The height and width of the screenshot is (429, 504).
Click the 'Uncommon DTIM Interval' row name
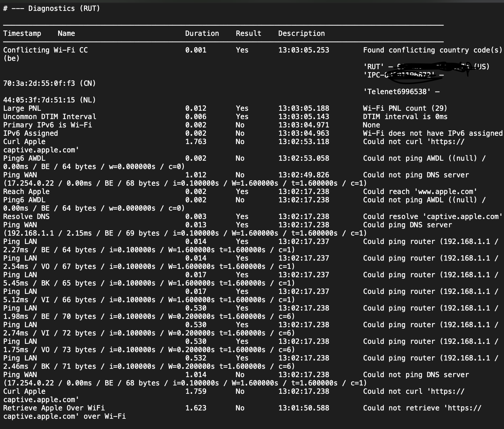coord(50,117)
